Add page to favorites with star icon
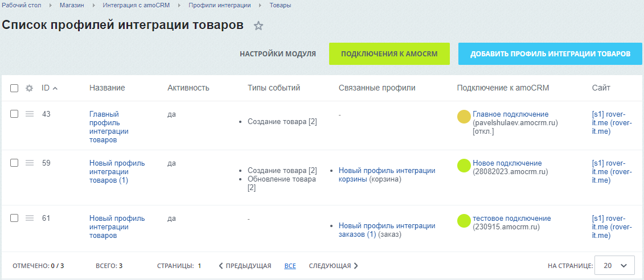The width and height of the screenshot is (644, 280). click(259, 26)
